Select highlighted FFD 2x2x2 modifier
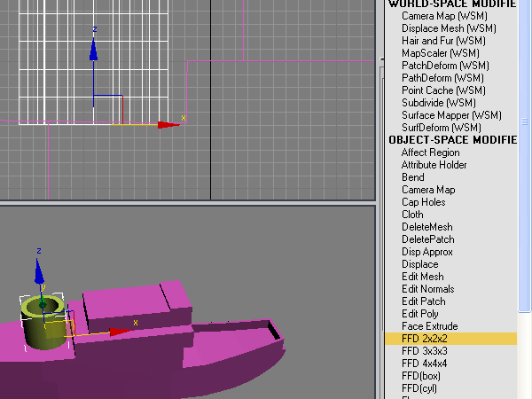532x399 pixels. [x=451, y=339]
